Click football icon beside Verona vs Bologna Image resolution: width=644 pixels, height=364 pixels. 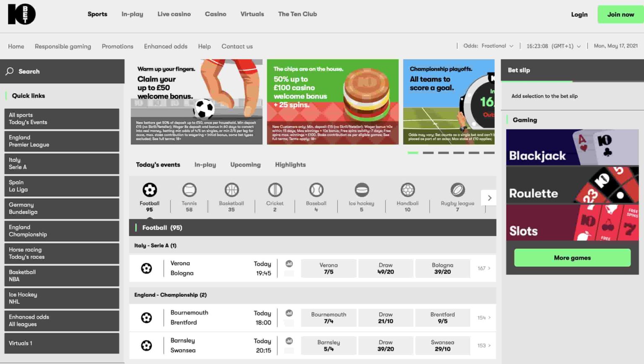[x=146, y=268]
